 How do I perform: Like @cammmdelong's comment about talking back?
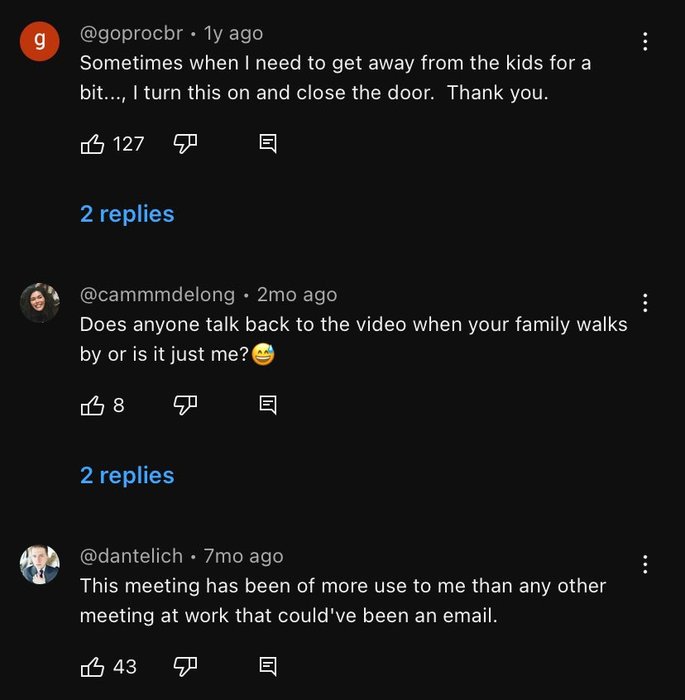[92, 405]
